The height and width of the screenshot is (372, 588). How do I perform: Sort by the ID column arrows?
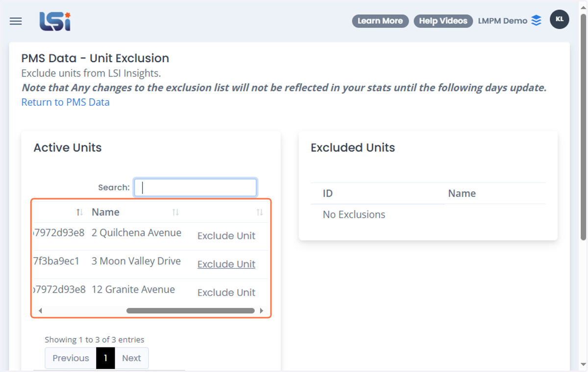[x=79, y=212]
